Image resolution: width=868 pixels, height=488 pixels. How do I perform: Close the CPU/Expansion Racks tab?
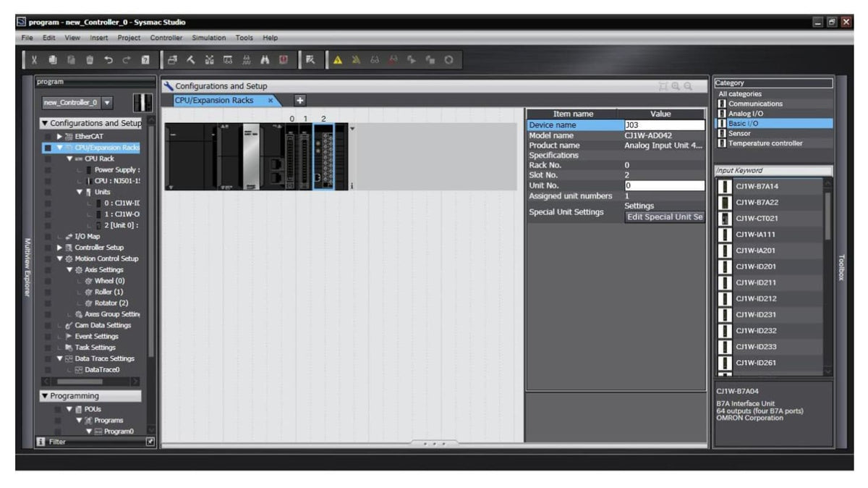click(271, 101)
